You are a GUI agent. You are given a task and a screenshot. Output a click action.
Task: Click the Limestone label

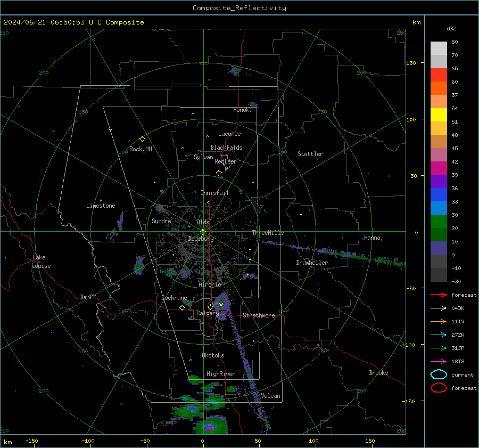pos(101,206)
